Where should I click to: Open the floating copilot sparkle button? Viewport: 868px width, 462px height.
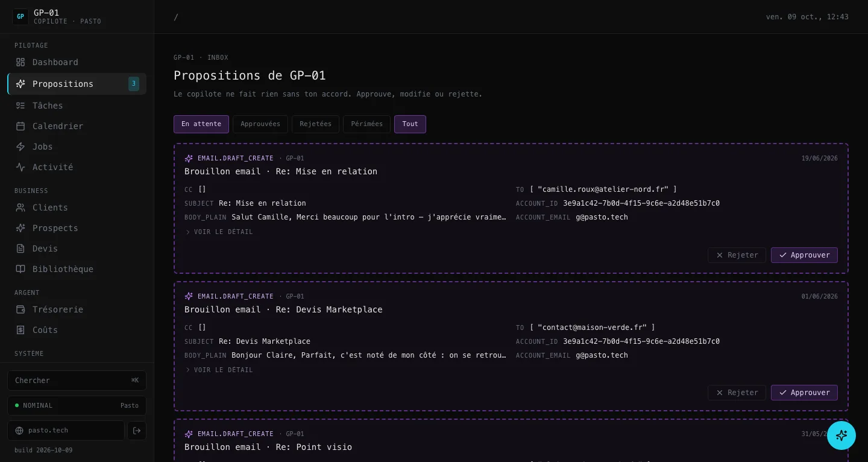point(841,435)
